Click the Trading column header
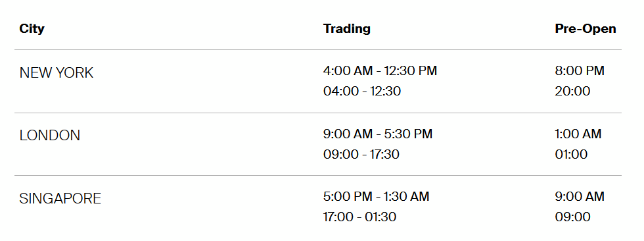The width and height of the screenshot is (644, 241). (x=347, y=29)
